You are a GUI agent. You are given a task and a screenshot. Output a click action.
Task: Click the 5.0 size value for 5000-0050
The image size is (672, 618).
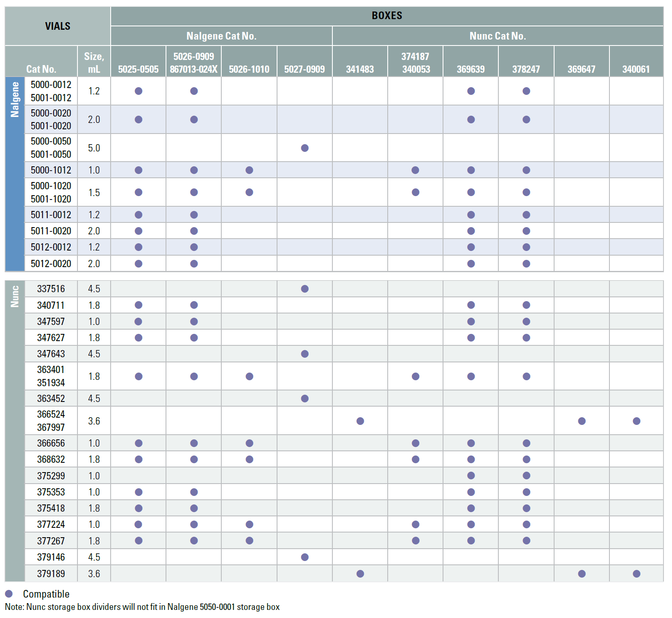(94, 148)
